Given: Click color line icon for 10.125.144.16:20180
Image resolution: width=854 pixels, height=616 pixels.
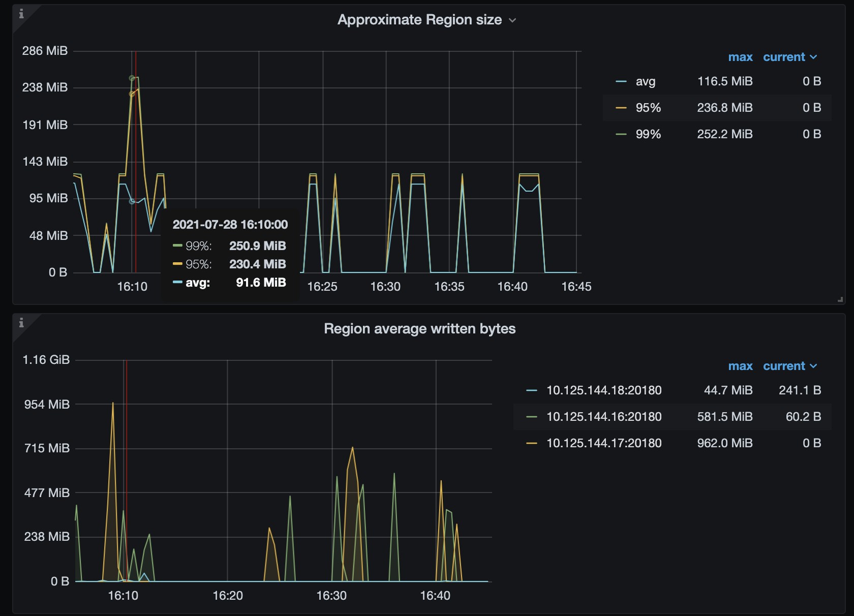Looking at the screenshot, I should (x=532, y=417).
